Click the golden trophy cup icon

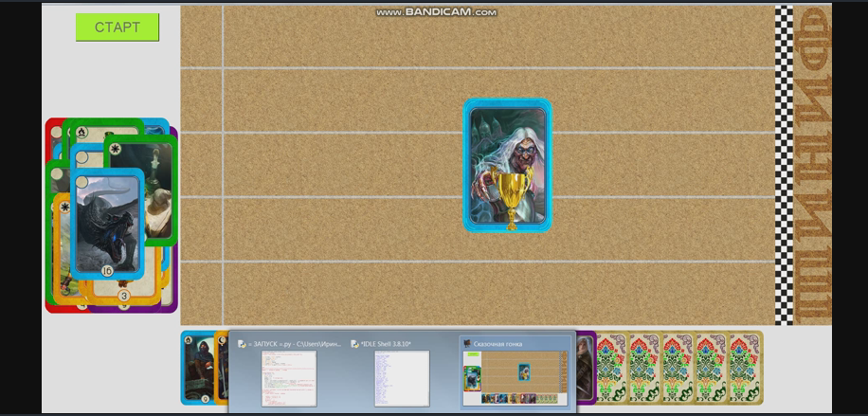pos(512,199)
